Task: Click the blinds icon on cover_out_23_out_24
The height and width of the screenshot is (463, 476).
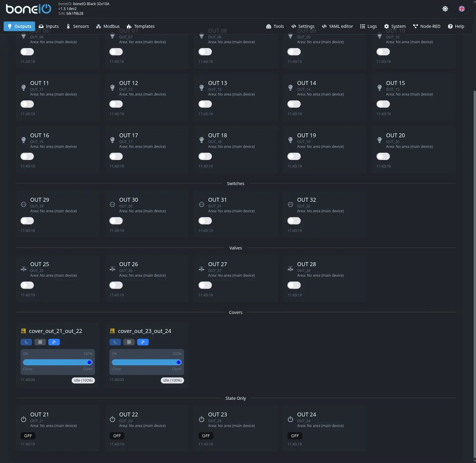Action: [x=112, y=331]
